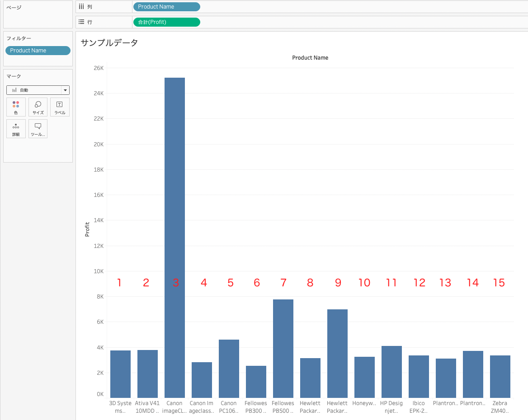528x420 pixels.
Task: Click the Product Name header above the chart
Action: point(310,57)
